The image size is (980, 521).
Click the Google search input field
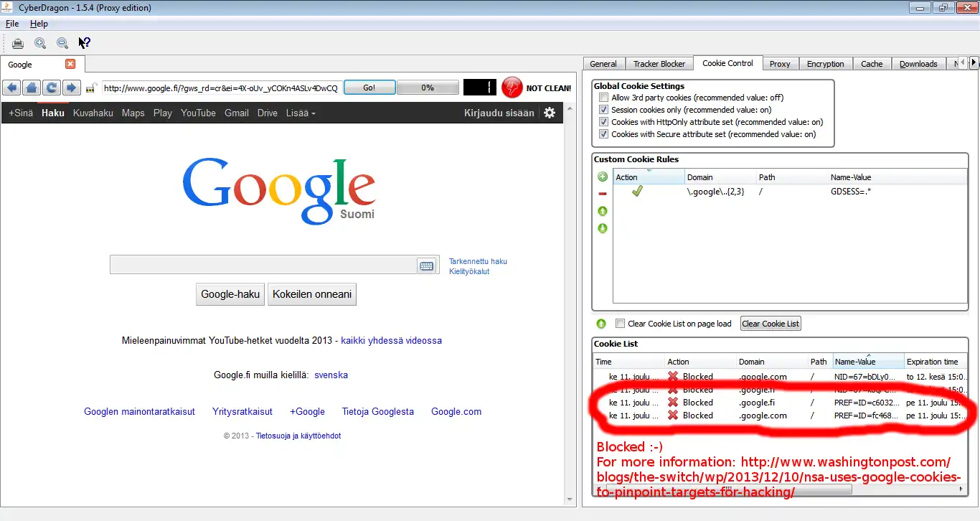click(x=263, y=265)
